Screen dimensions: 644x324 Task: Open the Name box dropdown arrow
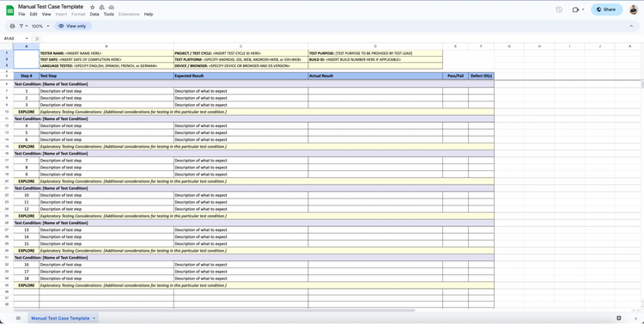tap(27, 38)
